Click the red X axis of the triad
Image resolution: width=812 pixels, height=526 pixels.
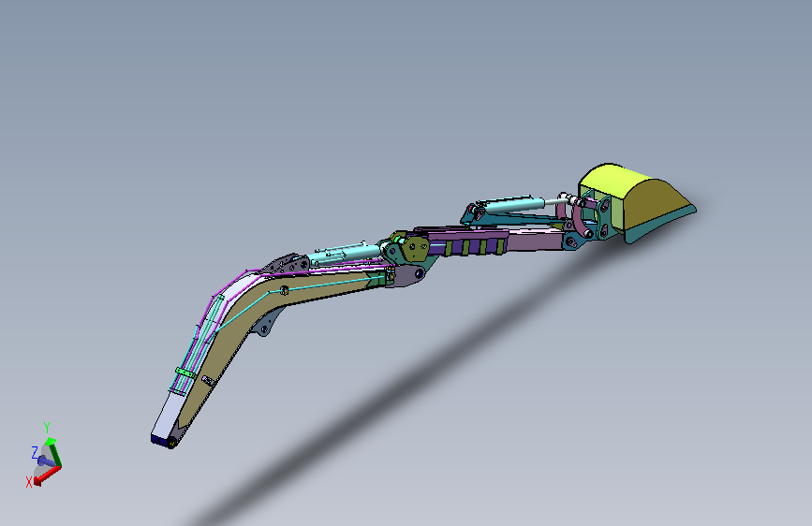click(x=47, y=475)
